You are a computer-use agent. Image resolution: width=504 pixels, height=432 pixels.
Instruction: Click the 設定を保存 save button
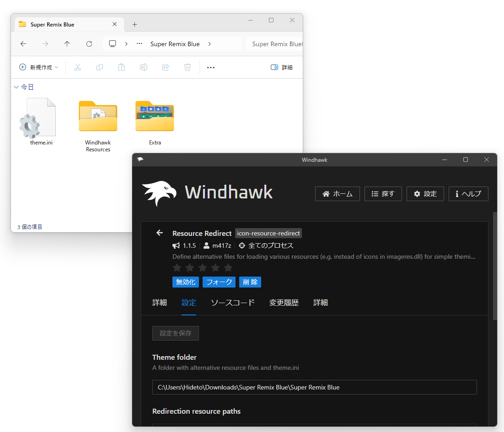[176, 333]
